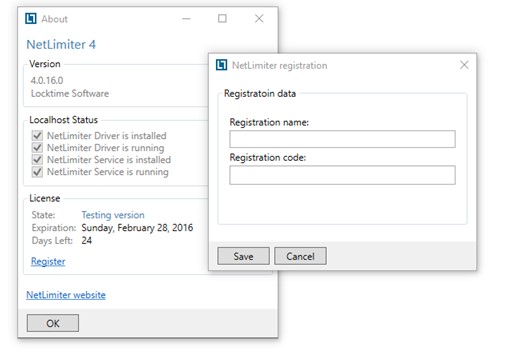Close the NetLimiter registration dialog
This screenshot has height=360, width=526.
click(x=464, y=65)
